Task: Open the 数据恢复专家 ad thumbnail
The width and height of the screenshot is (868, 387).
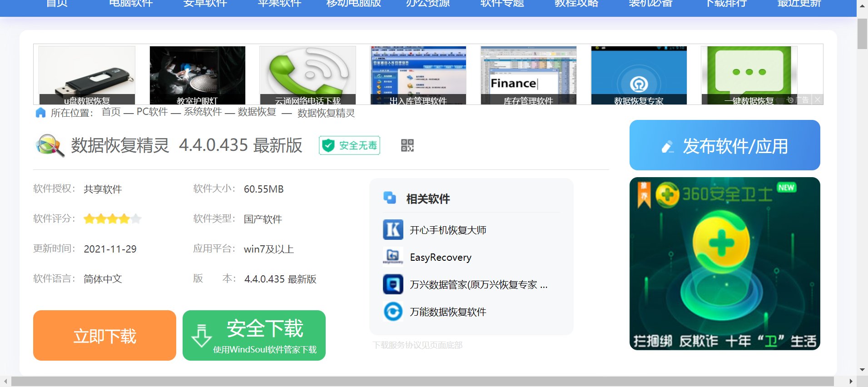Action: pos(639,75)
